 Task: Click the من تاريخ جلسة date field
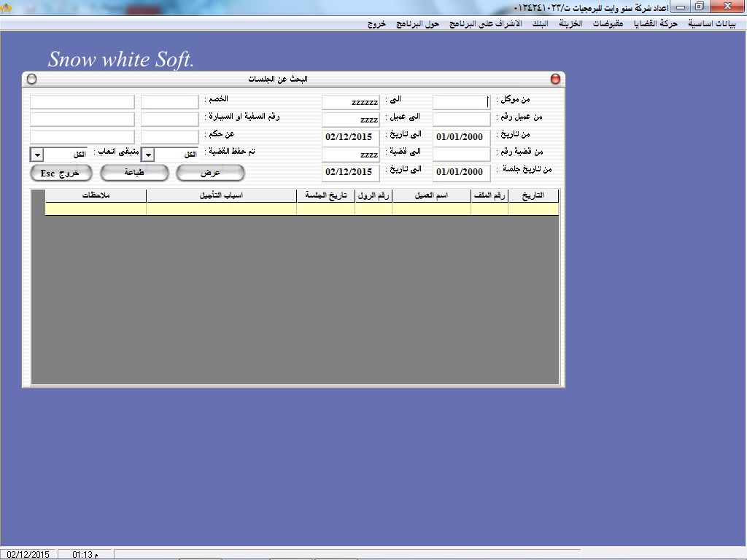pyautogui.click(x=461, y=172)
